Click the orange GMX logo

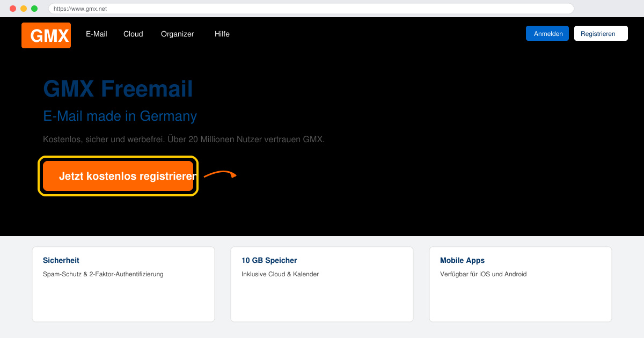pyautogui.click(x=46, y=35)
